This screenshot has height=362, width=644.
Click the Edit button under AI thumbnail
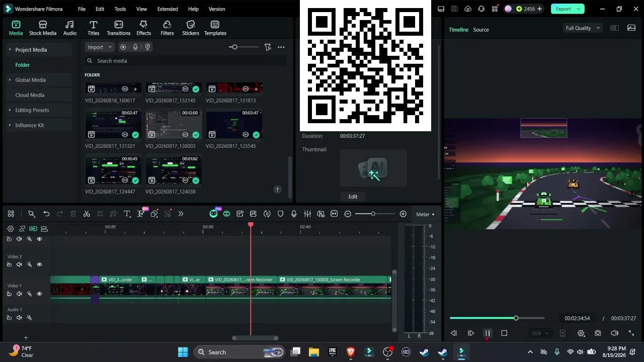point(353,197)
